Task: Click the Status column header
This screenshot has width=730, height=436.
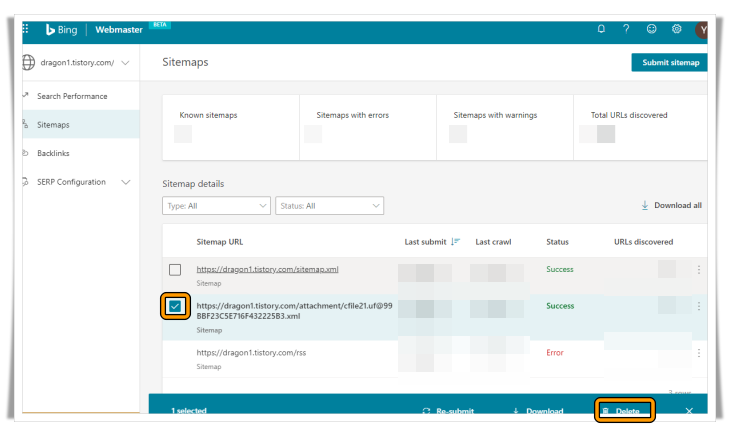Action: click(557, 242)
